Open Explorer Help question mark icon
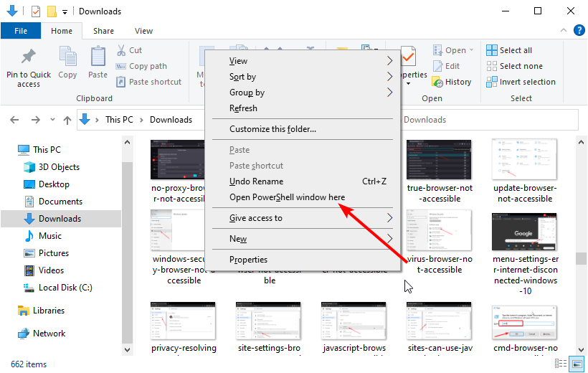The width and height of the screenshot is (588, 373). click(579, 30)
